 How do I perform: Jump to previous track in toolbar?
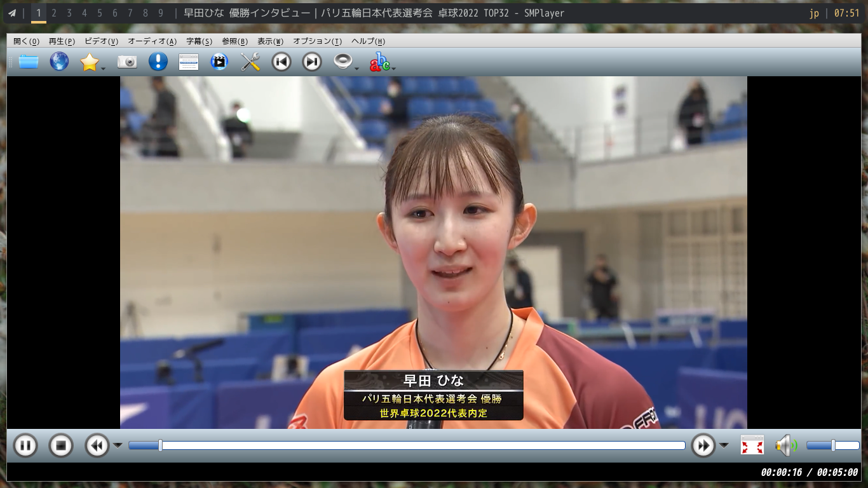click(x=281, y=62)
